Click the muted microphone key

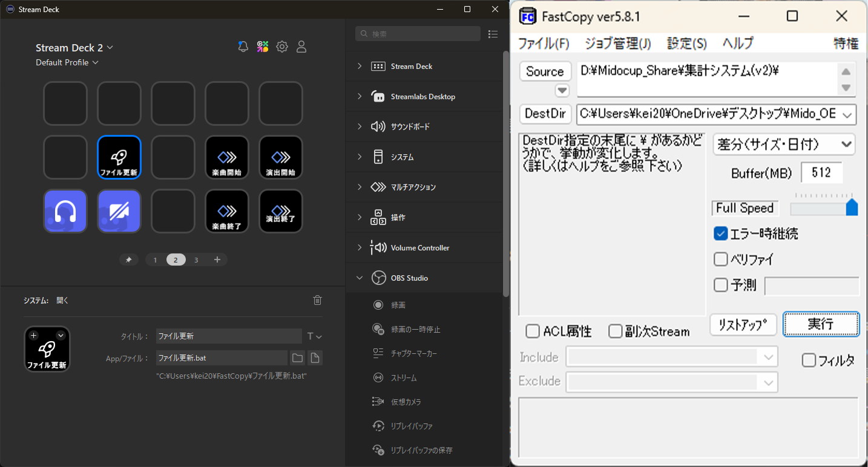119,211
